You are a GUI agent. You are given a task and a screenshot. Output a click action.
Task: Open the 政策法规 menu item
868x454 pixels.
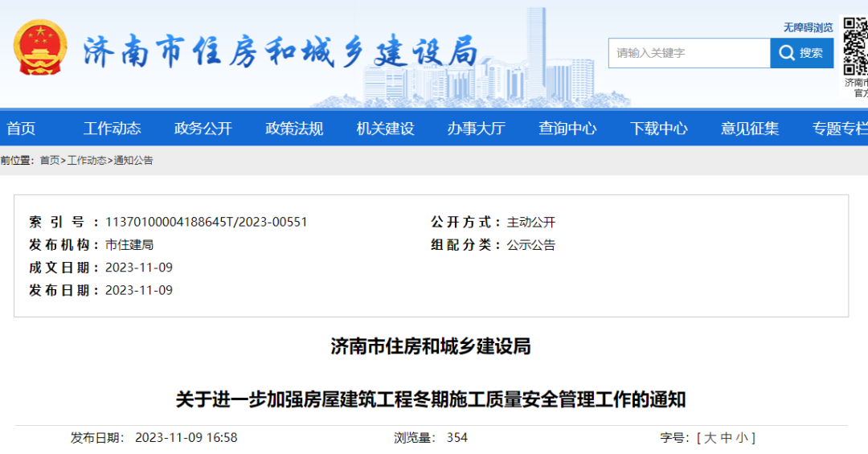coord(294,129)
